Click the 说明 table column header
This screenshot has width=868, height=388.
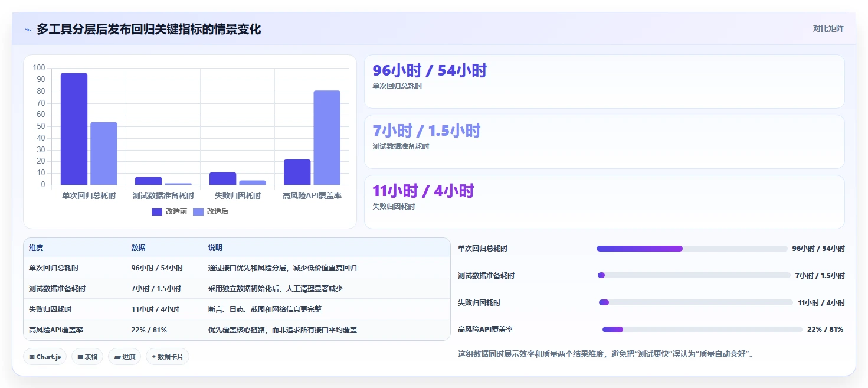[215, 248]
